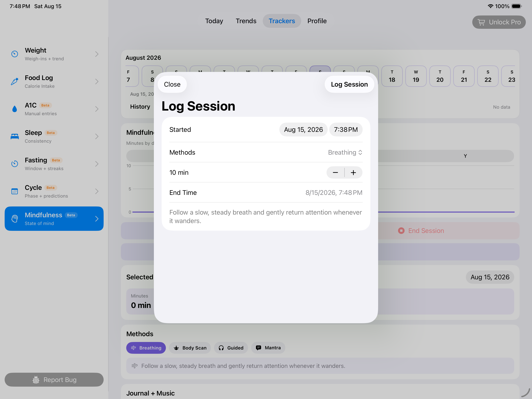Open the Methods Breathing dropdown
This screenshot has height=399, width=532.
pyautogui.click(x=345, y=153)
